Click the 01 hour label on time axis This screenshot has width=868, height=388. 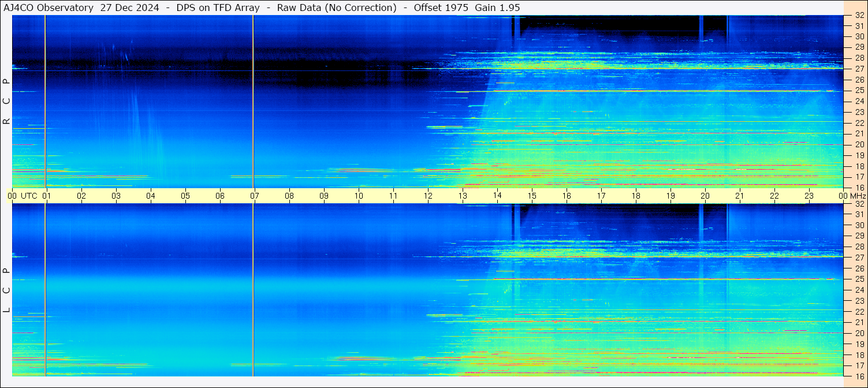(47, 196)
